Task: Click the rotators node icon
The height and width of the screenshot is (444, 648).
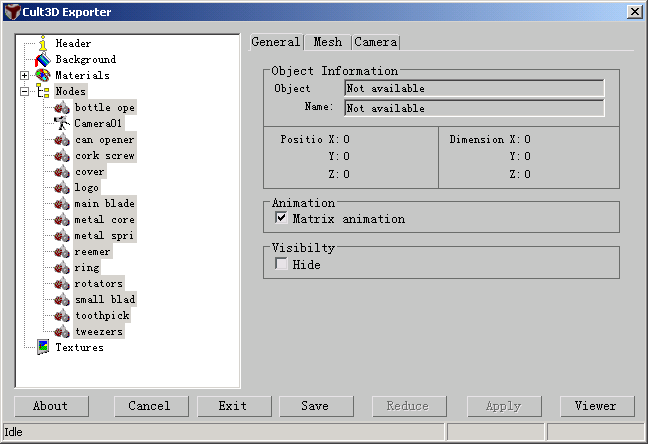Action: [62, 284]
